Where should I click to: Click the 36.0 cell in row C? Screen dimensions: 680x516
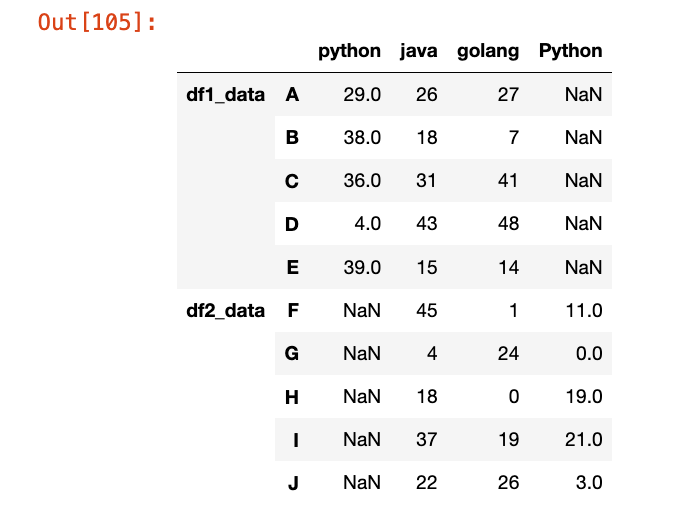[362, 181]
